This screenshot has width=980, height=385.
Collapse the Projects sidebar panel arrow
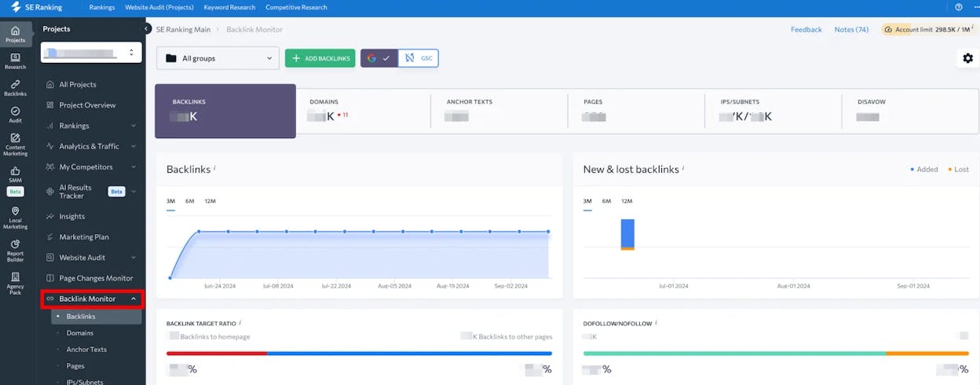pos(146,28)
